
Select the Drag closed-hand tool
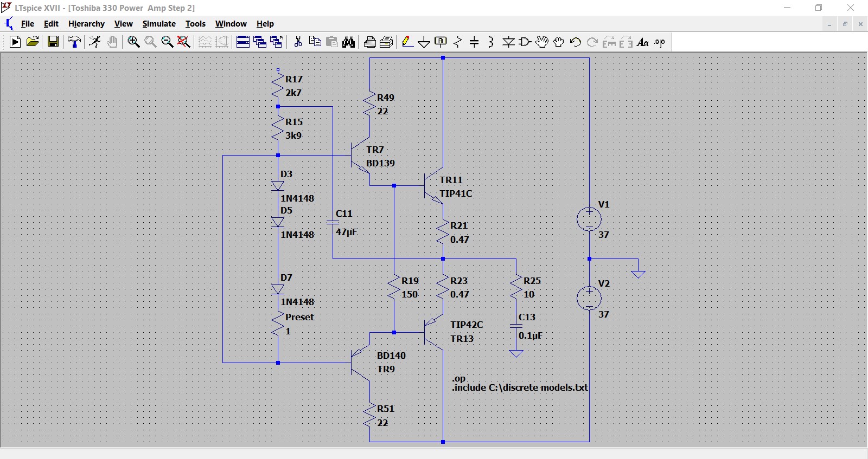559,42
